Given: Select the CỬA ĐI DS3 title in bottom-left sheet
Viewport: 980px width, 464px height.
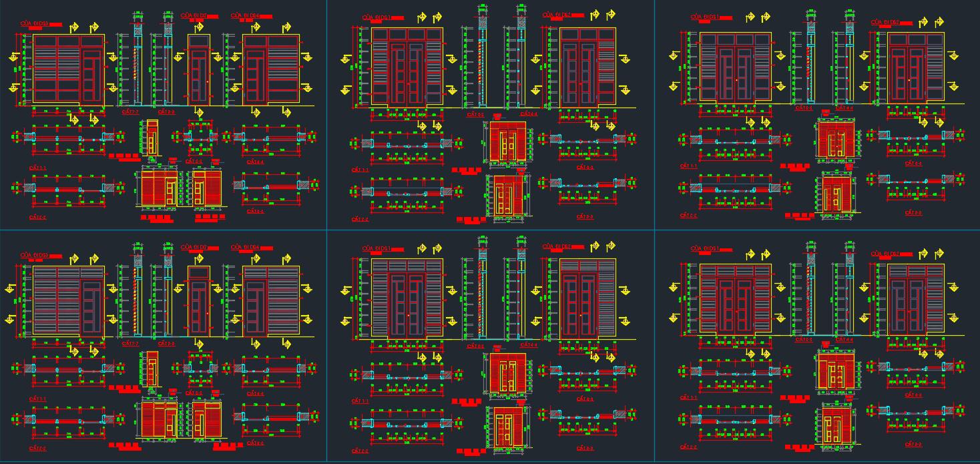Looking at the screenshot, I should point(35,255).
